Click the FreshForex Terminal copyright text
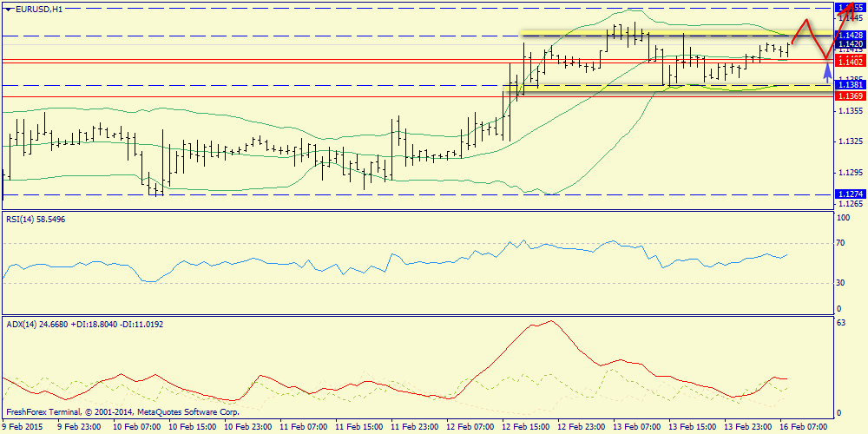868x434 pixels. point(122,411)
